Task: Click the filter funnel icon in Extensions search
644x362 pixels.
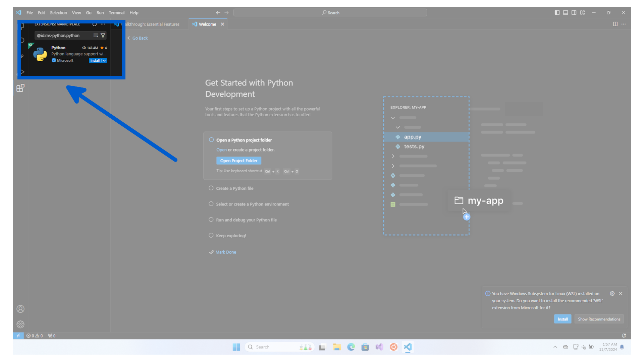Action: (103, 35)
